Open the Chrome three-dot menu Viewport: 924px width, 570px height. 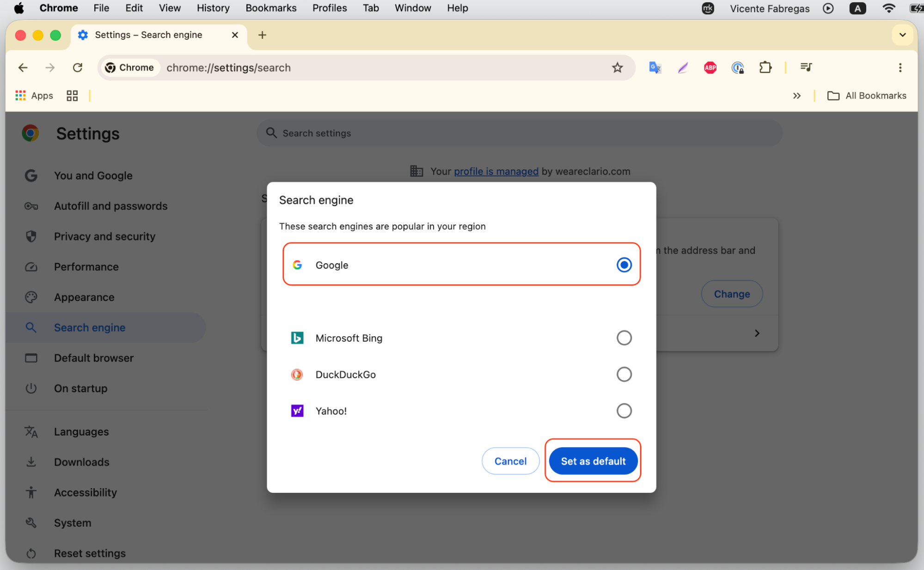pyautogui.click(x=900, y=67)
